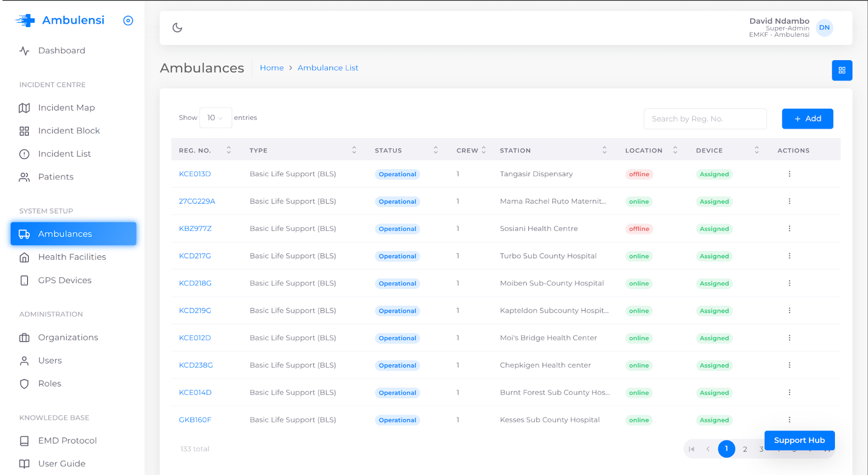Open Health Facilities in the sidebar
The width and height of the screenshot is (868, 475).
click(72, 257)
